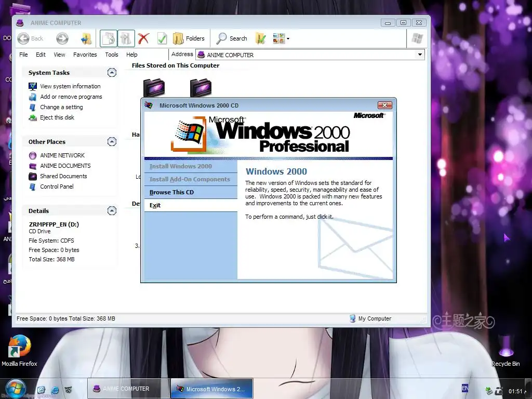Switch to ANIME COMPUTER taskbar button
The height and width of the screenshot is (399, 532).
129,389
